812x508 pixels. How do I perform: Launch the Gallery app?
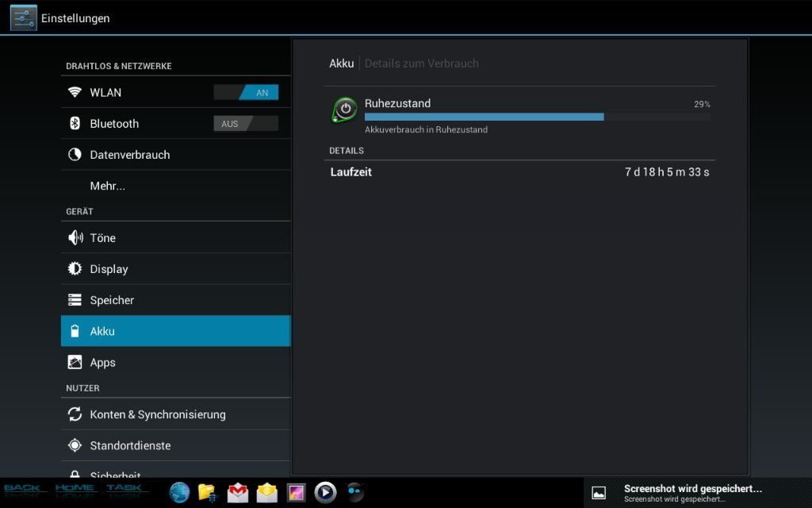click(x=297, y=492)
